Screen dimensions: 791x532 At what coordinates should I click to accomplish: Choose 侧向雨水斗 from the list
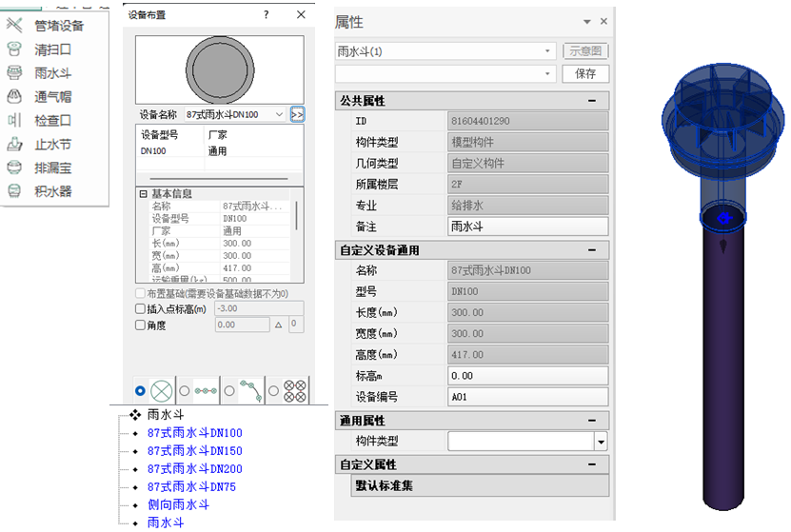tap(178, 504)
